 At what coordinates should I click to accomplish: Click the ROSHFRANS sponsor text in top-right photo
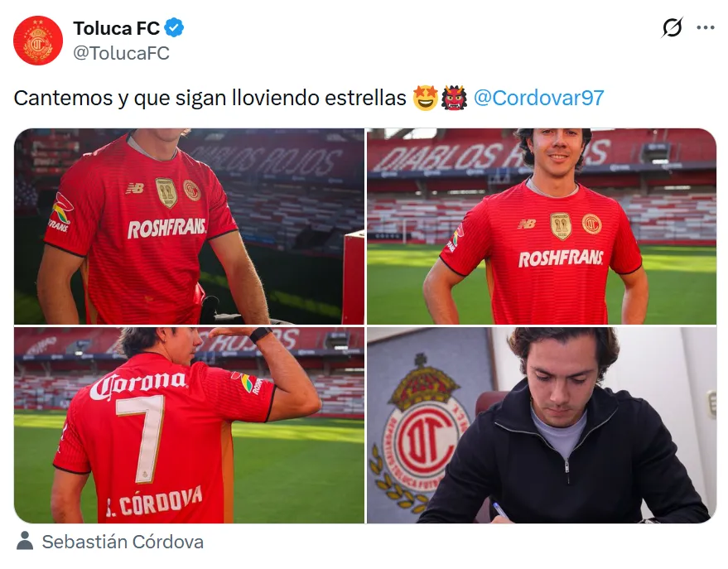561,258
